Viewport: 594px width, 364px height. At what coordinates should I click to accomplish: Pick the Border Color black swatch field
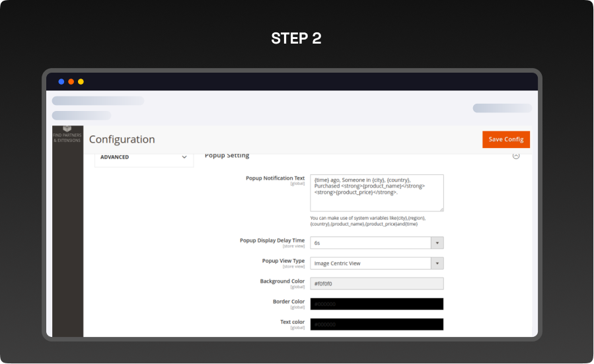click(x=377, y=304)
